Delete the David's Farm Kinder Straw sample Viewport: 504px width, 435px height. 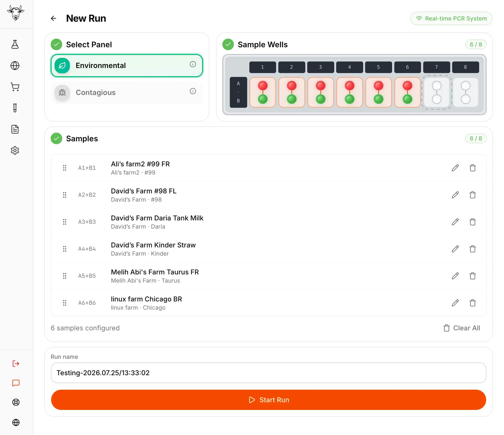click(x=473, y=249)
